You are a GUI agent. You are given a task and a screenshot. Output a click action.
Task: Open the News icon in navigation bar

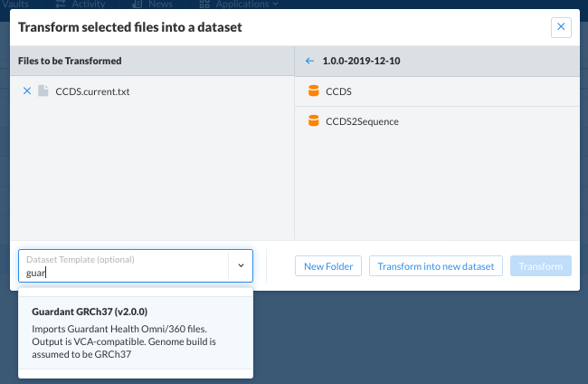point(138,5)
